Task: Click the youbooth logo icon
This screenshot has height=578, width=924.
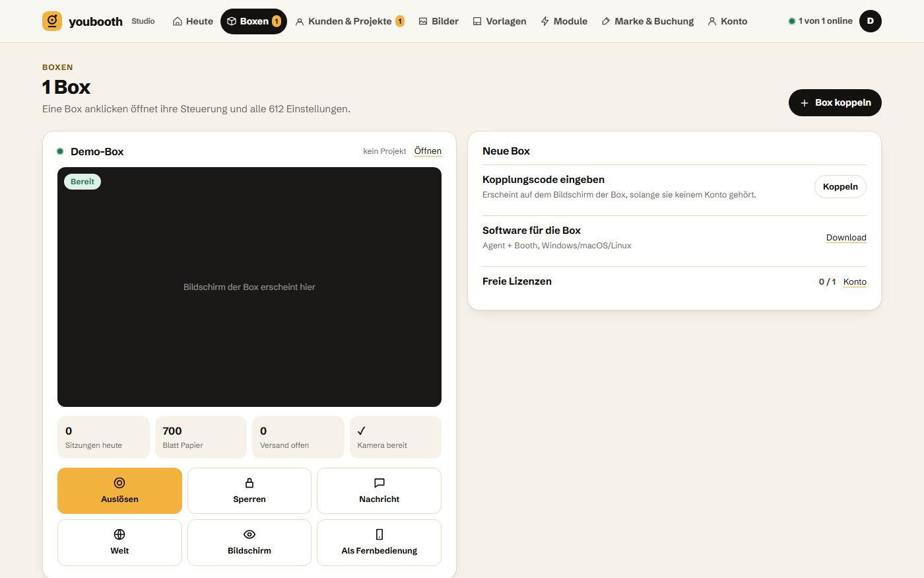Action: 52,21
